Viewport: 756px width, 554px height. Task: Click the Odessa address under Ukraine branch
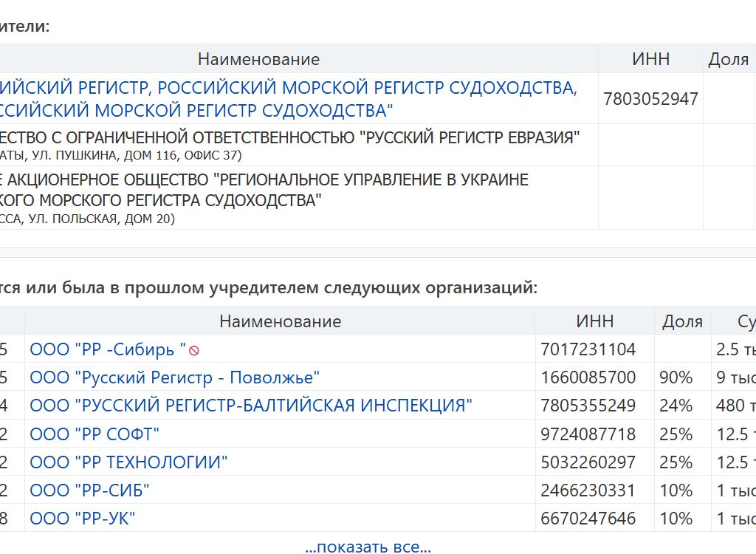click(x=87, y=219)
